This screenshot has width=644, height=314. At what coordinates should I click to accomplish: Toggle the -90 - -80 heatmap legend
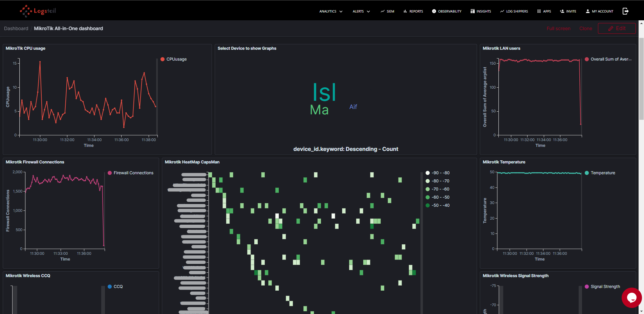pos(438,173)
